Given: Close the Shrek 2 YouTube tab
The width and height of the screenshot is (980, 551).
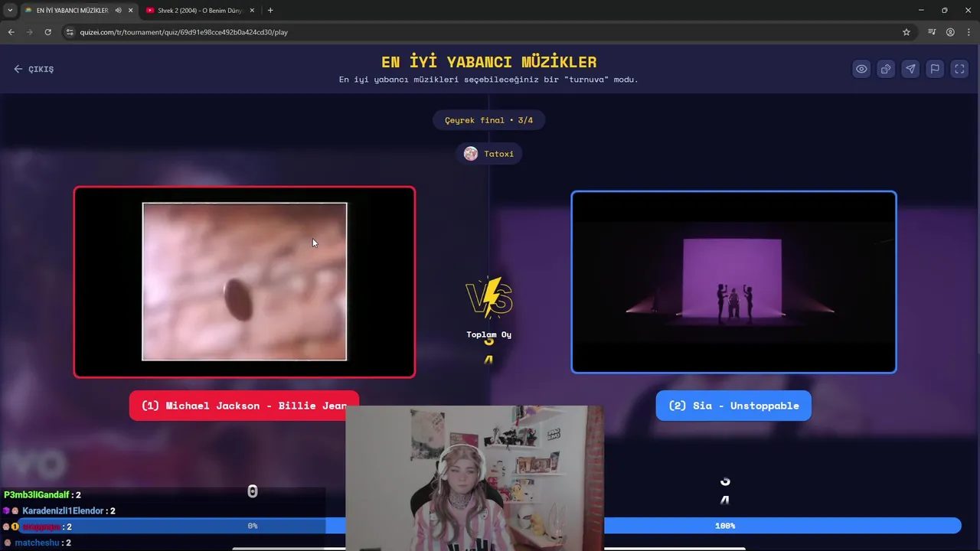Looking at the screenshot, I should [252, 11].
